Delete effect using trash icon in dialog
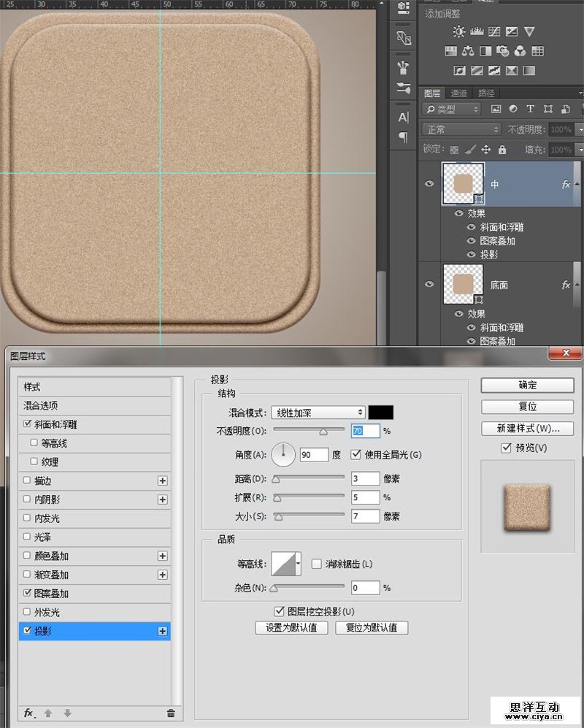The image size is (584, 728). click(x=171, y=713)
